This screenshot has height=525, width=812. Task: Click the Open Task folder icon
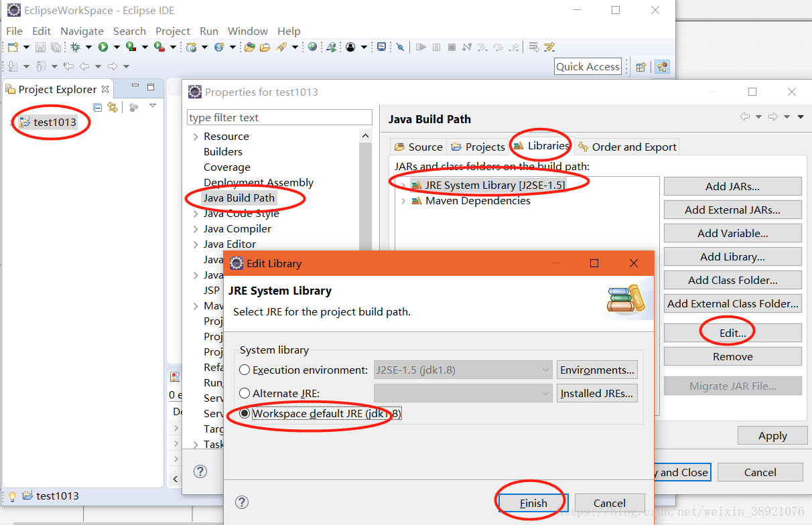(x=265, y=47)
